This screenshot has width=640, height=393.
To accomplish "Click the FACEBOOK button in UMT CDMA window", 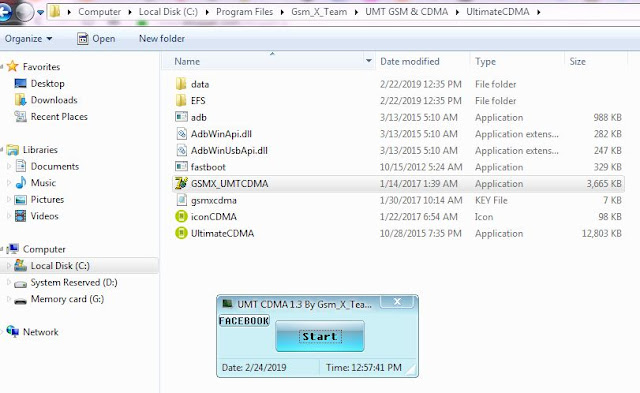I will (244, 321).
